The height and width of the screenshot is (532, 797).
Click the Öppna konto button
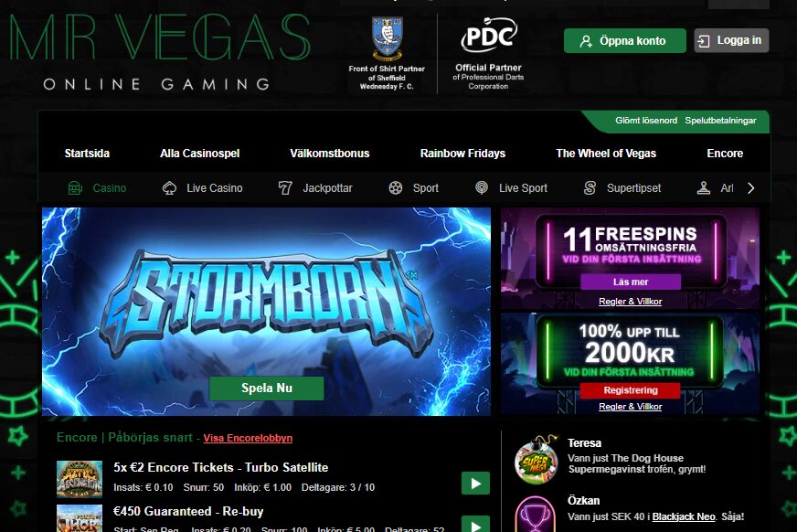(x=624, y=40)
